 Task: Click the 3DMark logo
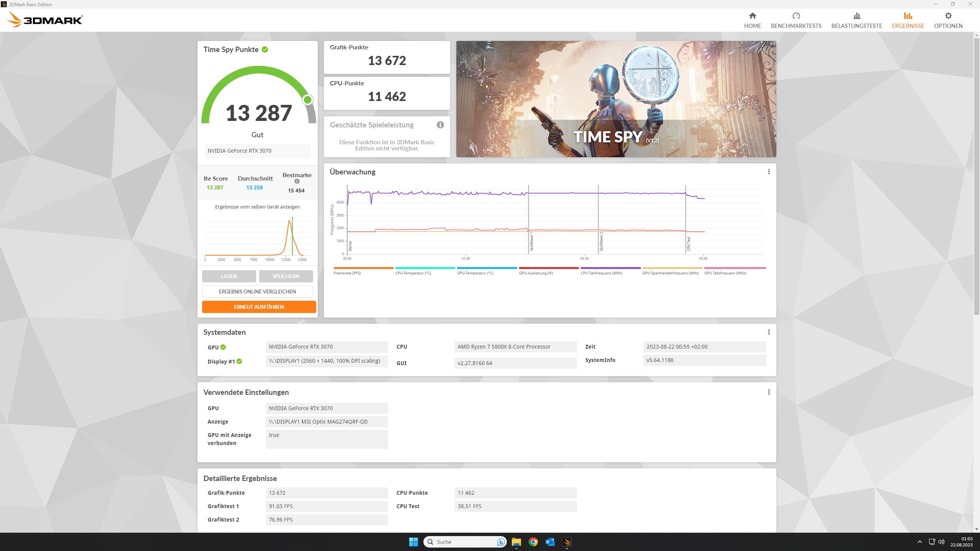click(45, 20)
